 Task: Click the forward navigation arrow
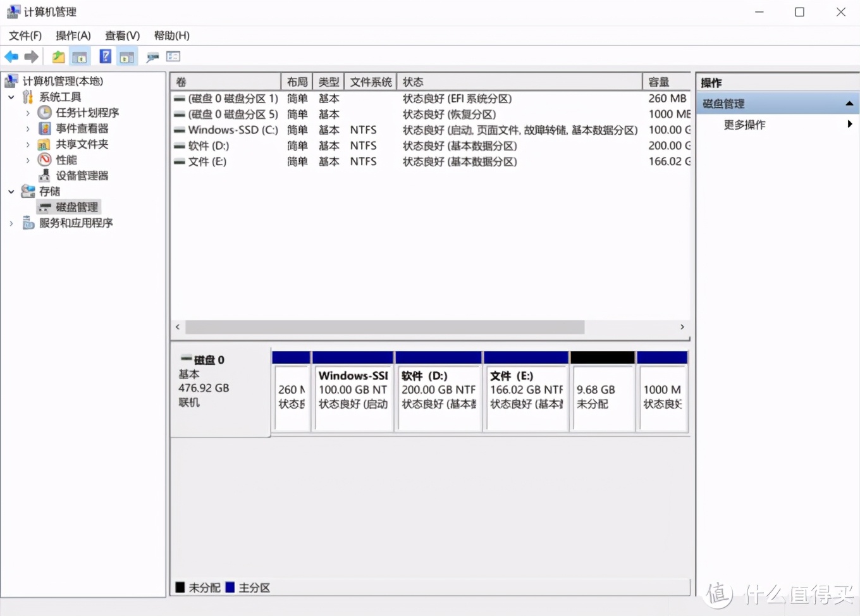(x=32, y=56)
